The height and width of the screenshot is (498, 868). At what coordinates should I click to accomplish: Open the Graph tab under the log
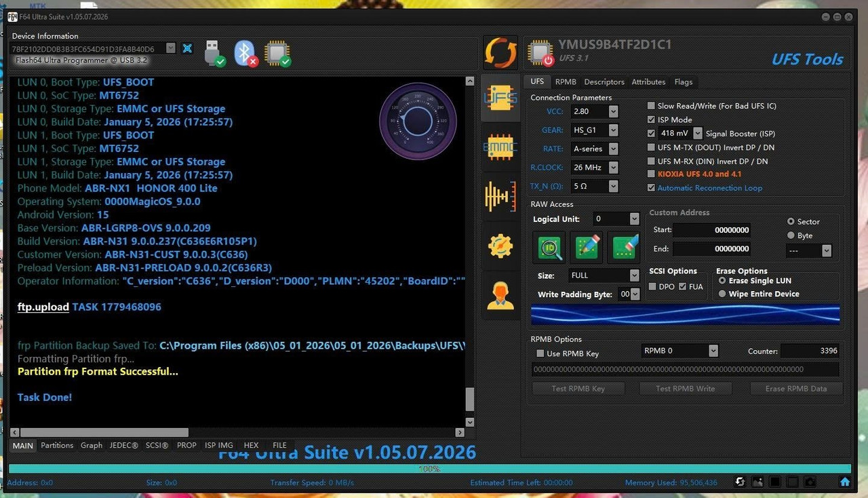tap(92, 446)
